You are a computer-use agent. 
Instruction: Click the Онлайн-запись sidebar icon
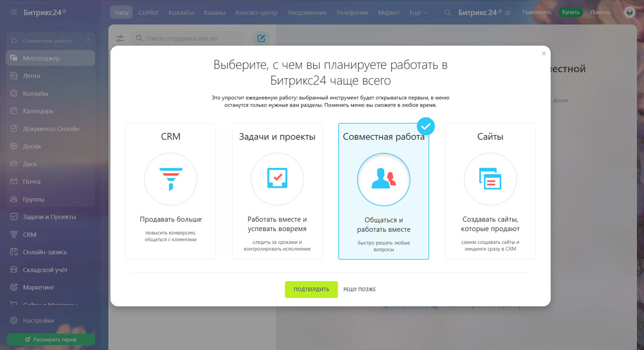(14, 252)
